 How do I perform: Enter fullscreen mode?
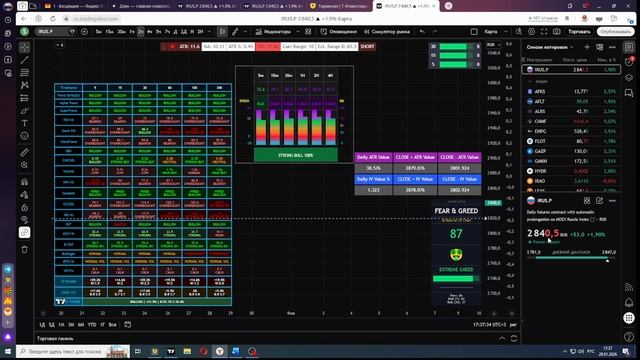544,31
